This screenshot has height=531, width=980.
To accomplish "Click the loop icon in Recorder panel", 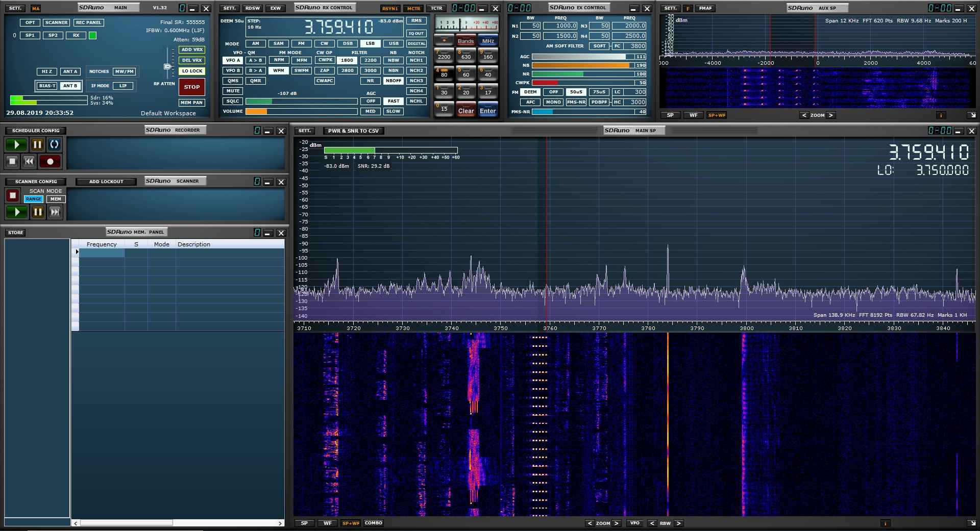I will pos(55,145).
